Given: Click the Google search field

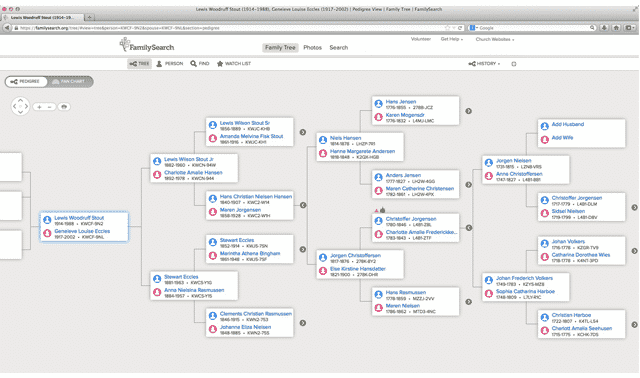Looking at the screenshot, I should click(x=532, y=28).
